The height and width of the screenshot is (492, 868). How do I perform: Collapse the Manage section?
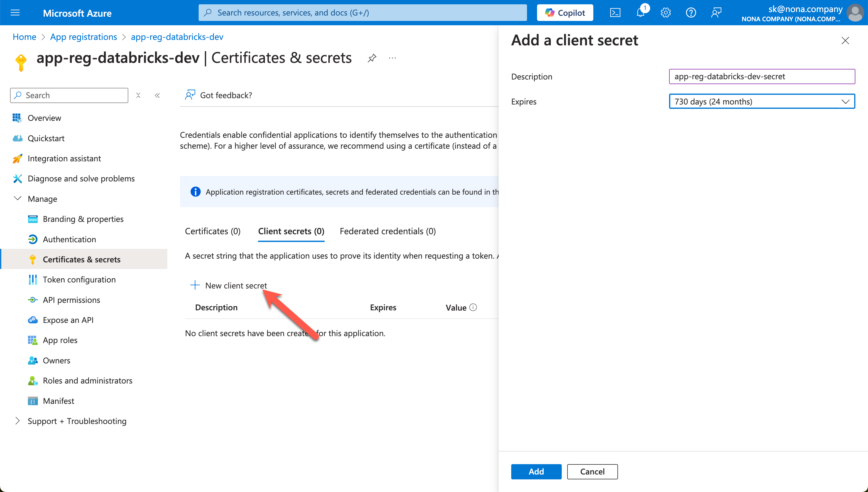coord(18,199)
